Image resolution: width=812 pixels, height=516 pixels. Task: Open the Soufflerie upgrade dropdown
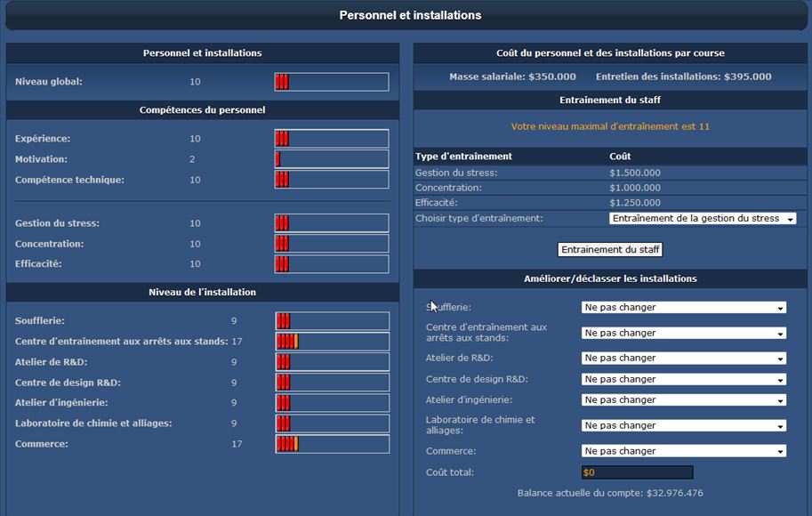click(684, 307)
